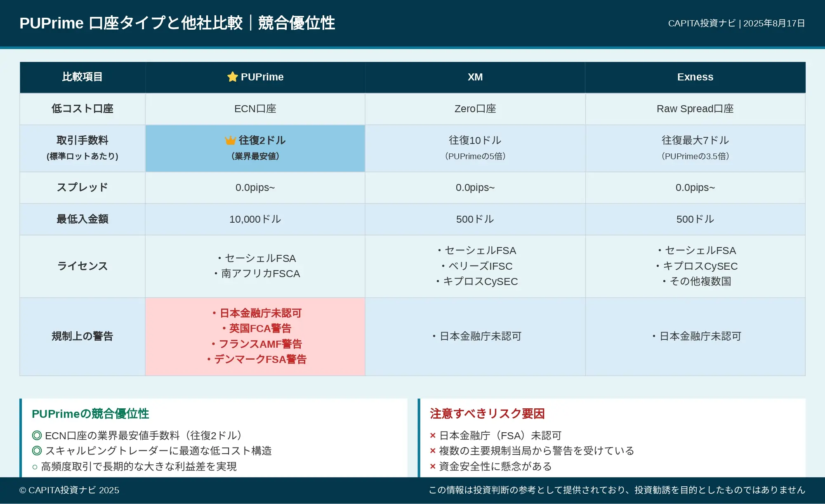This screenshot has height=504, width=825.
Task: Click the (PUPrimeの3.5倍) note
Action: coord(695,156)
